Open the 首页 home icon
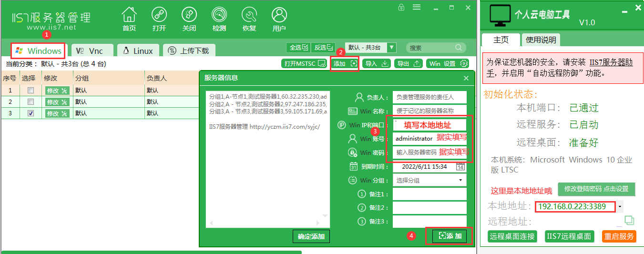 (x=129, y=14)
